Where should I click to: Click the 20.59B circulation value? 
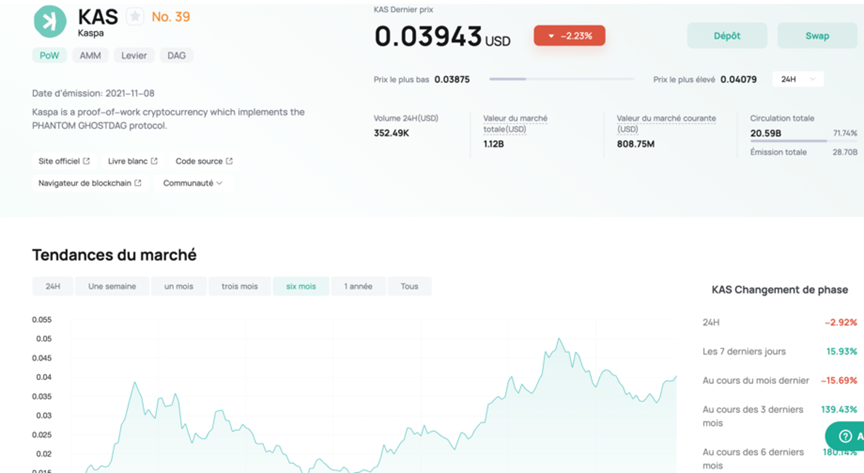click(x=765, y=133)
